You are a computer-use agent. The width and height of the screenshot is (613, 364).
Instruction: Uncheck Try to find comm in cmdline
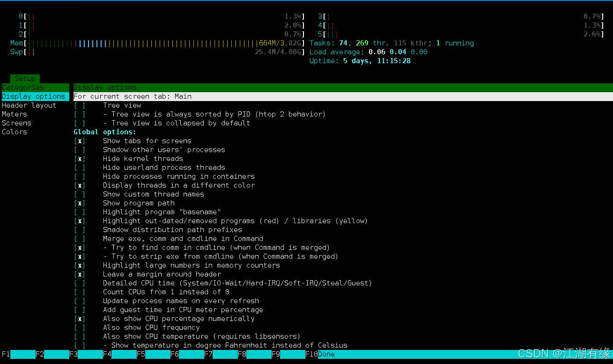pyautogui.click(x=80, y=248)
